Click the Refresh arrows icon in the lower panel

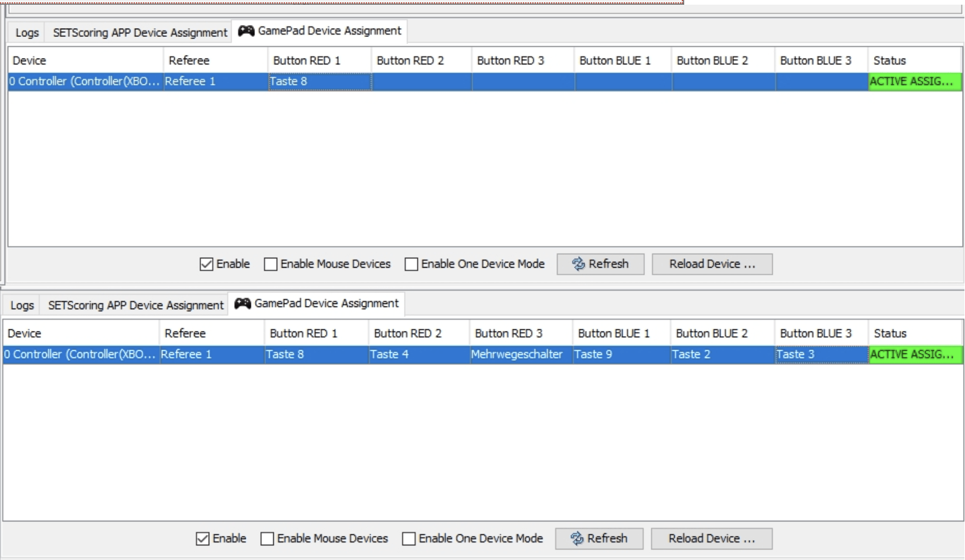coord(577,538)
